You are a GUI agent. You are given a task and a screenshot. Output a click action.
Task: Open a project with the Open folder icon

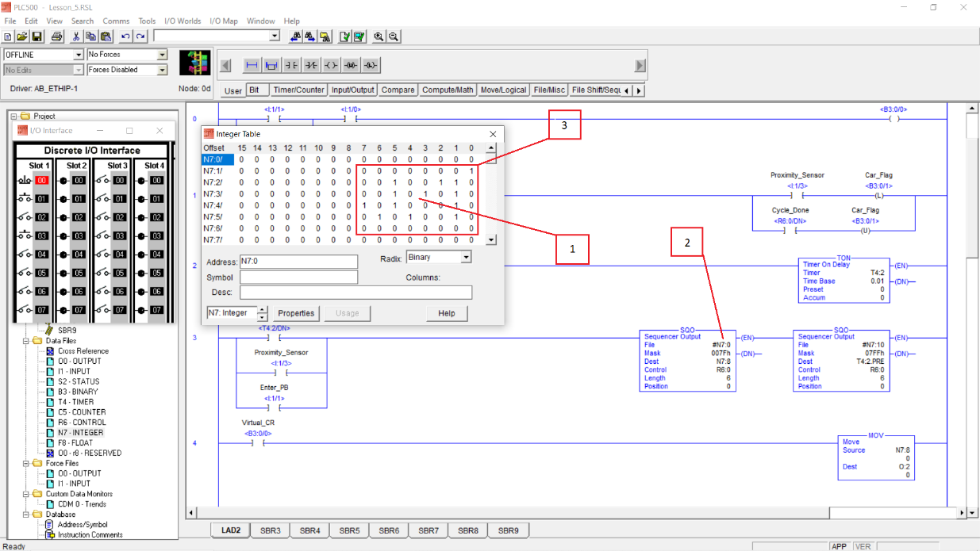pos(22,36)
